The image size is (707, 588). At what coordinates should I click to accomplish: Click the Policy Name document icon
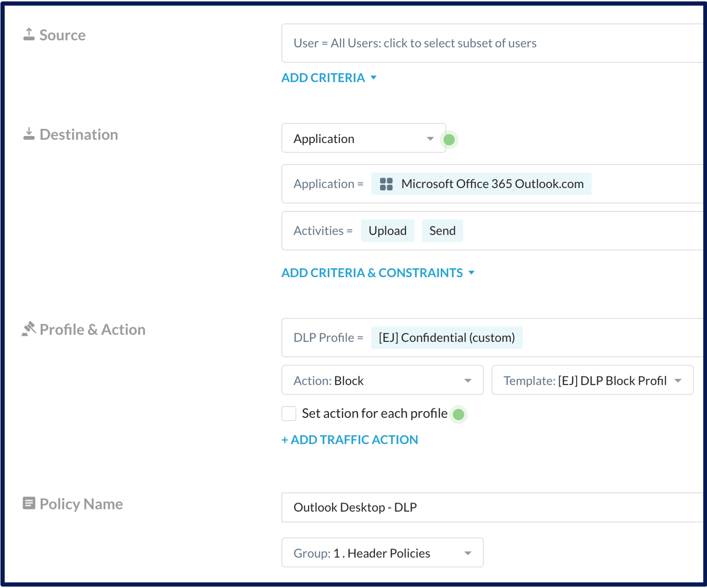29,503
